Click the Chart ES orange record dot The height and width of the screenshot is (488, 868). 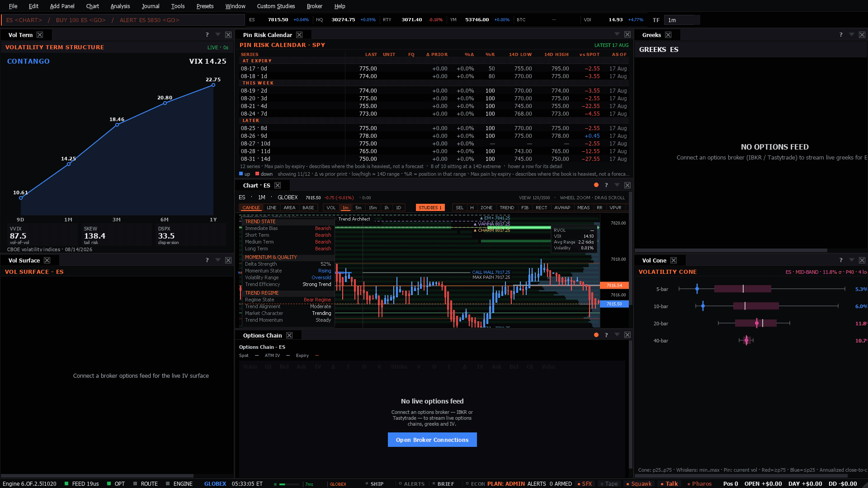click(x=596, y=185)
